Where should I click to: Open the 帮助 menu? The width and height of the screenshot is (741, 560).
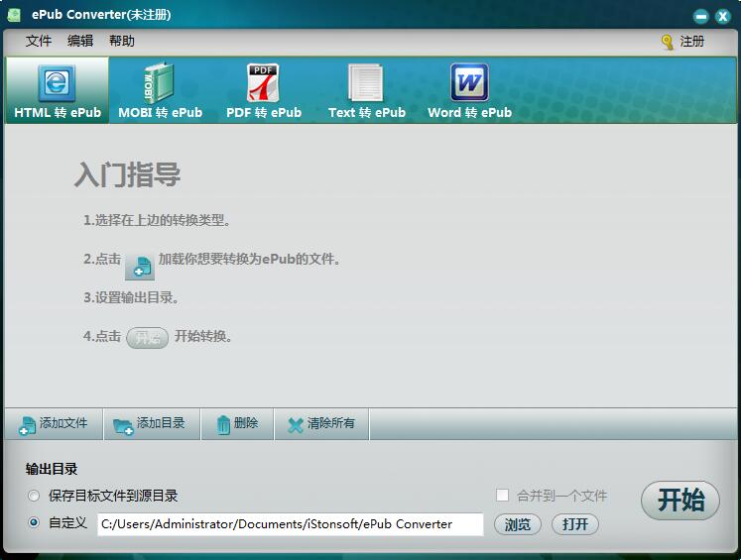(x=122, y=42)
